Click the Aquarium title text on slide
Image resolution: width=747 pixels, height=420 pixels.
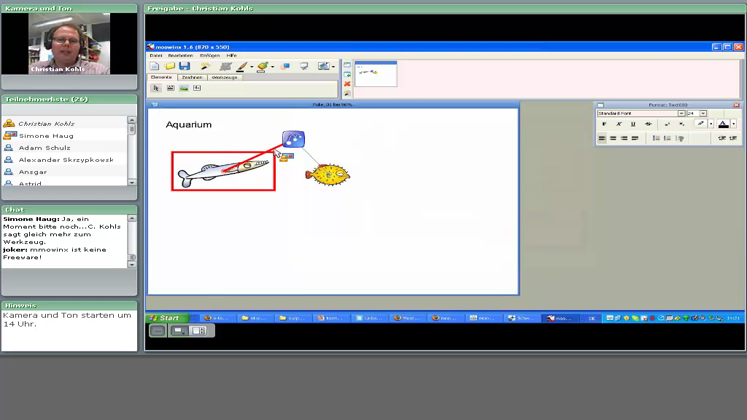[x=189, y=125]
